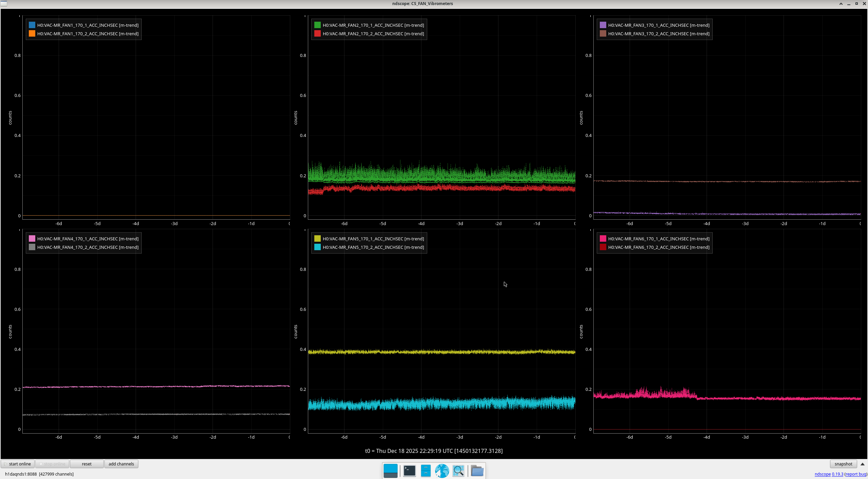Open the ndscope homepage link

coord(823,474)
